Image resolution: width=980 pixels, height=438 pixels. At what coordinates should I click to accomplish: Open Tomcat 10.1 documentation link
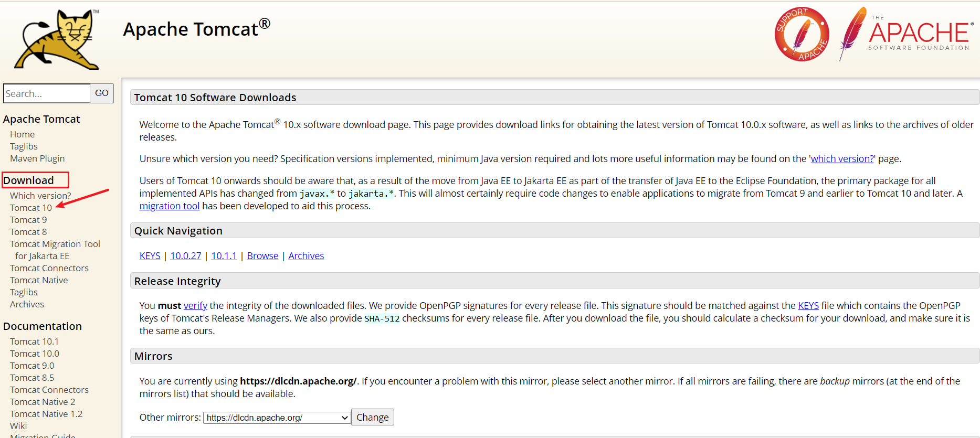coord(34,341)
